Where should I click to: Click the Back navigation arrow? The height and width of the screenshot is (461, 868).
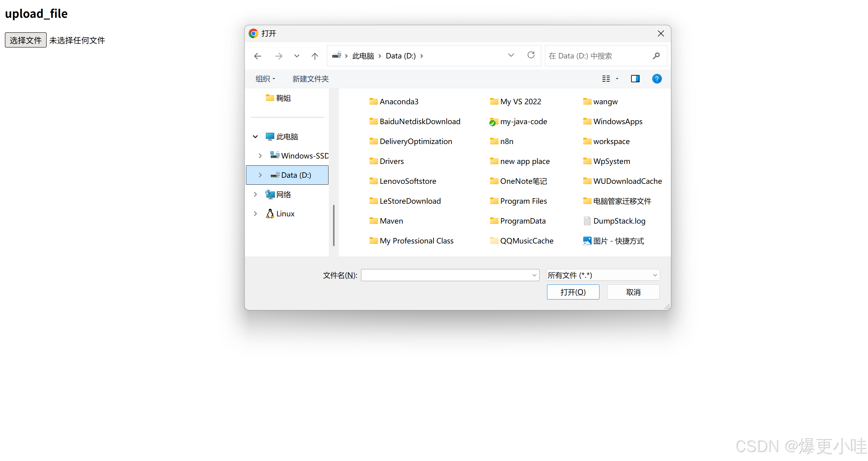tap(258, 56)
